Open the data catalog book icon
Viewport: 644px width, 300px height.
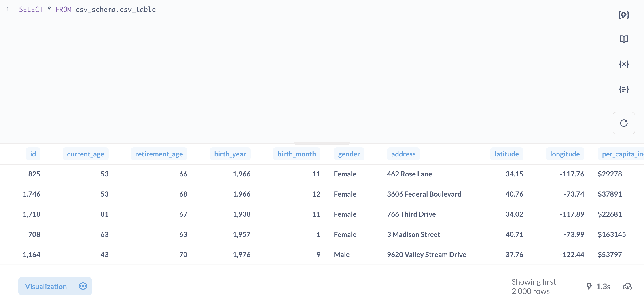point(624,39)
